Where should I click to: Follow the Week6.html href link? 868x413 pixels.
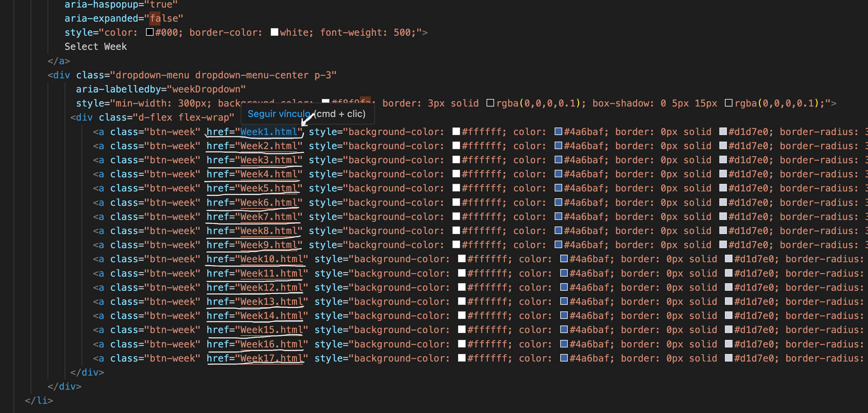(x=269, y=203)
